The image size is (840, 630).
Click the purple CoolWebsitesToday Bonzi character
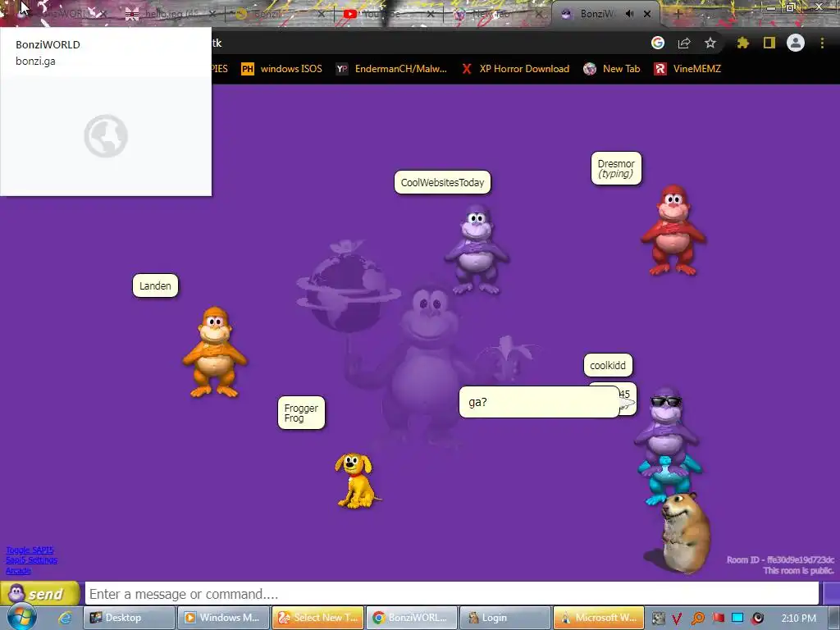click(x=477, y=249)
